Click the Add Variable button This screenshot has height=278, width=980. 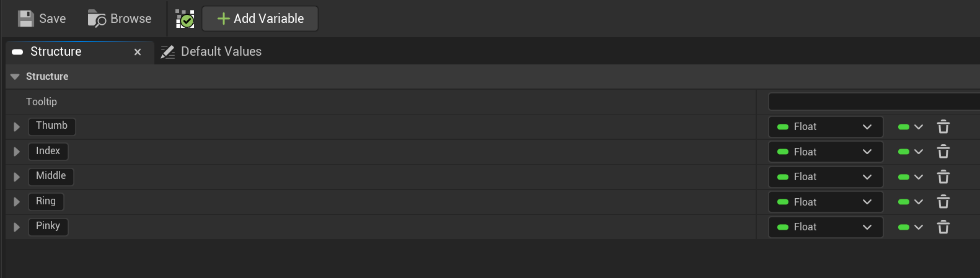click(260, 19)
